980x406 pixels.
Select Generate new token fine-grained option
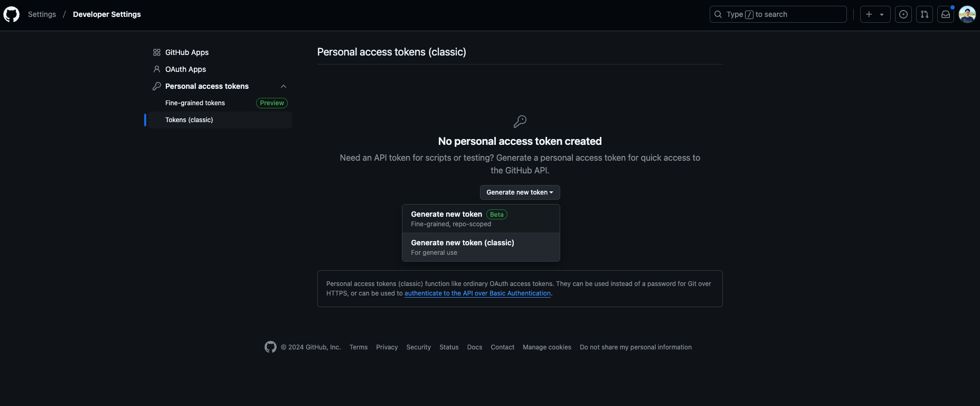pos(481,219)
